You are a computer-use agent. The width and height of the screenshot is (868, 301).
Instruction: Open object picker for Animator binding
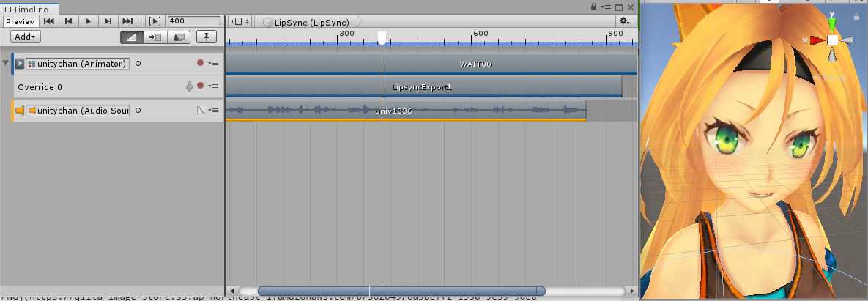138,64
